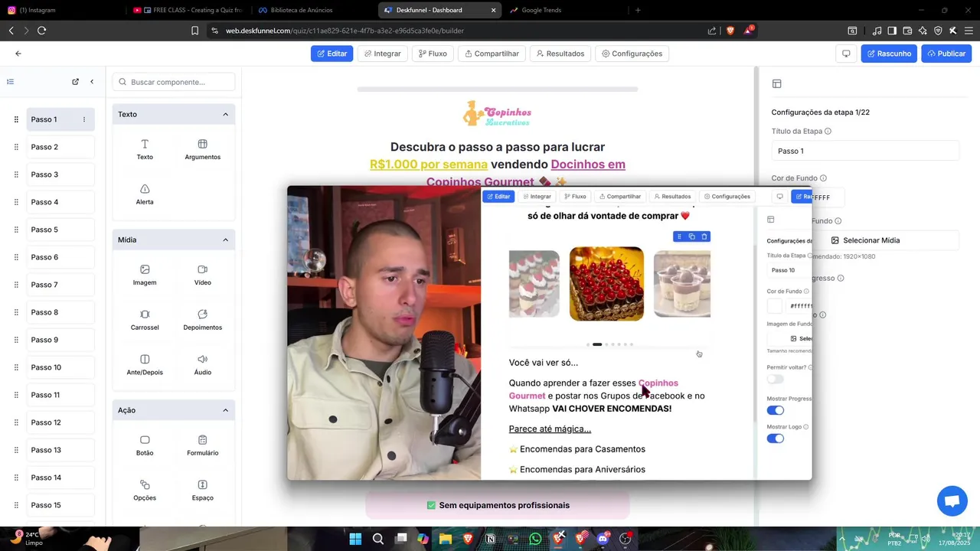This screenshot has width=980, height=551.
Task: Add an Ante/Depois component
Action: [145, 365]
